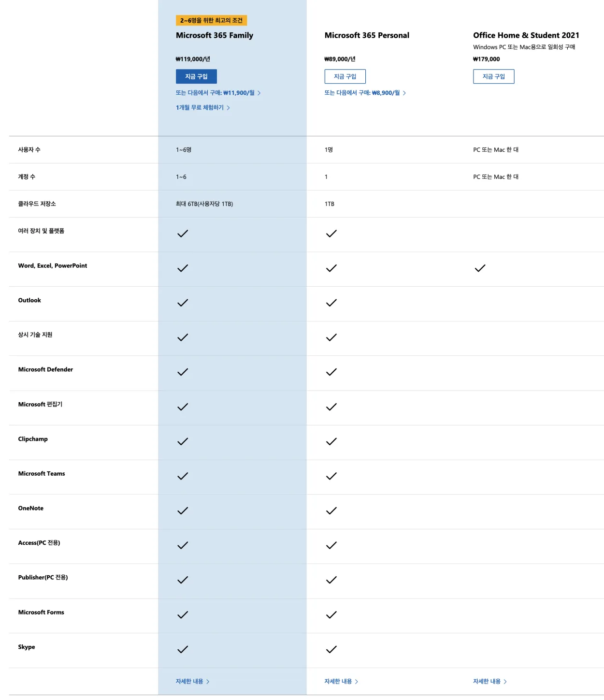Click Office Home & Student checkmark for Word, Excel, PowerPoint
The width and height of the screenshot is (604, 700).
coord(480,268)
